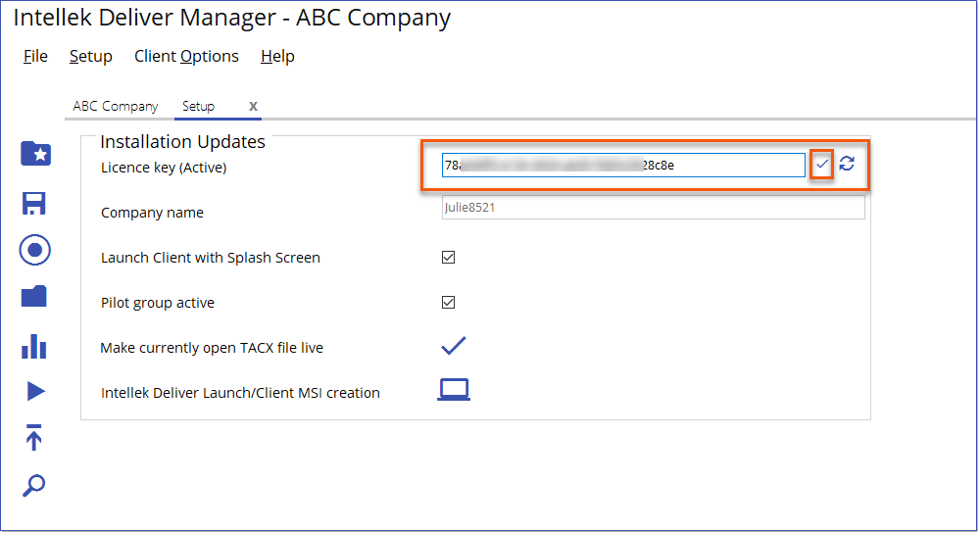Click the upload arrow sidebar icon
The height and width of the screenshot is (534, 980).
point(33,437)
